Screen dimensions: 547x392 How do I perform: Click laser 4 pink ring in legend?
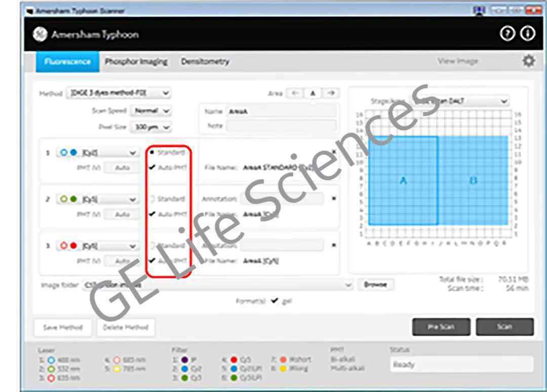click(117, 360)
